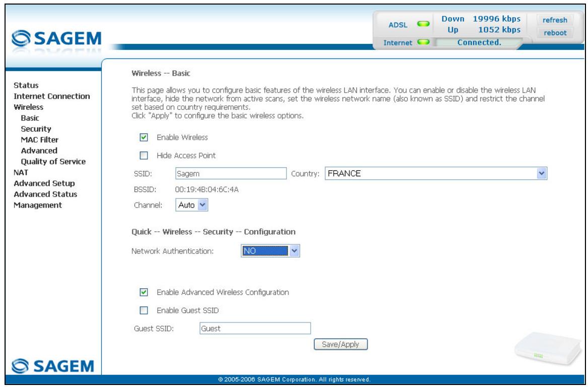Check the Enable Guest SSID checkbox

click(143, 310)
